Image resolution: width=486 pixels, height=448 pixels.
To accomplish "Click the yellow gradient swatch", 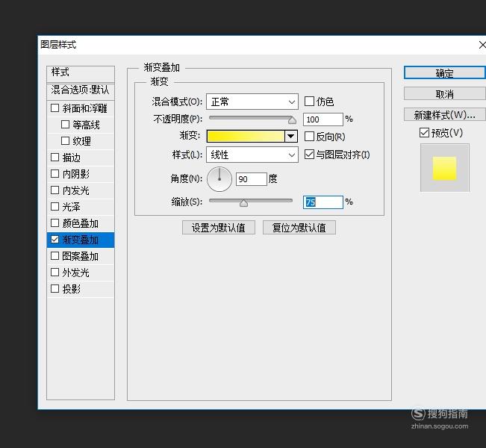I will pos(246,136).
